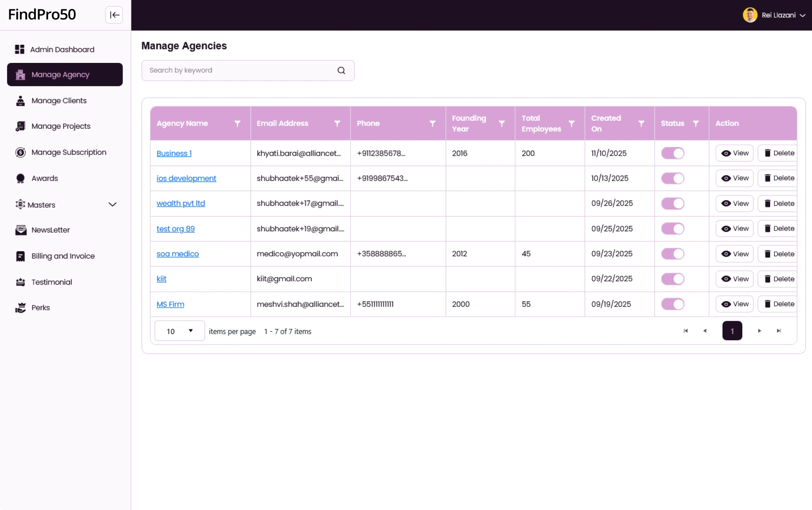Toggle status switch for MS Firm
The image size is (812, 510).
(672, 304)
